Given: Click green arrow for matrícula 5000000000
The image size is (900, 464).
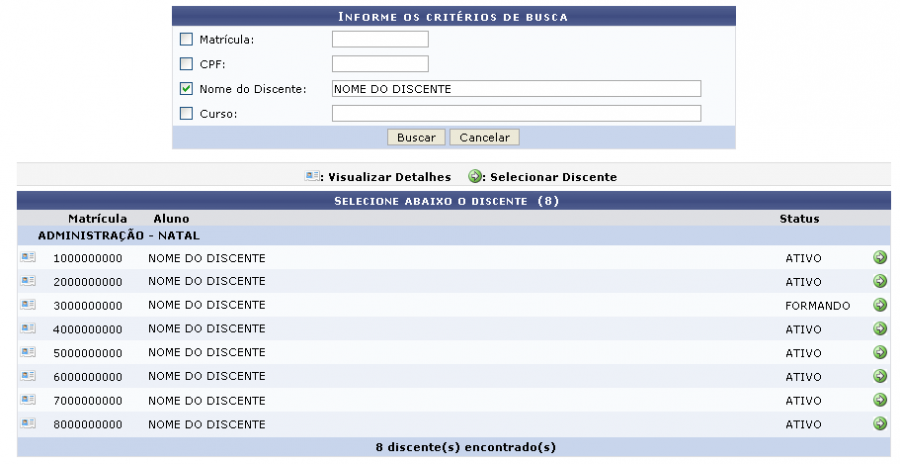Looking at the screenshot, I should [x=880, y=352].
